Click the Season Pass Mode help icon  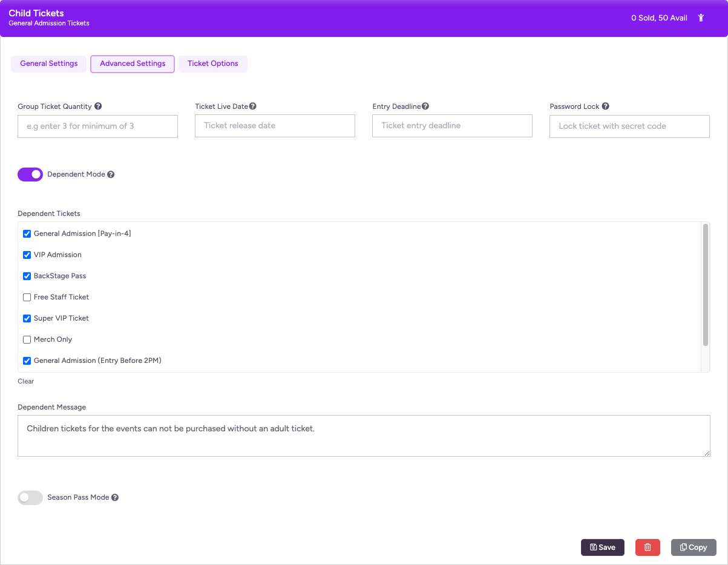point(115,498)
